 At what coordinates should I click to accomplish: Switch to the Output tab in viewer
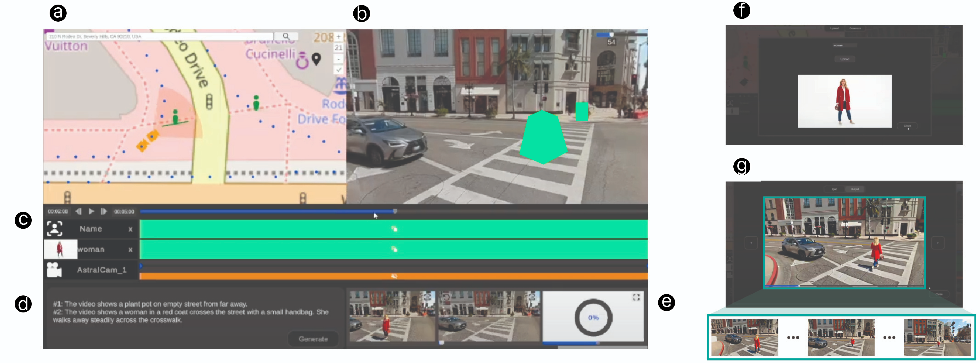(854, 189)
